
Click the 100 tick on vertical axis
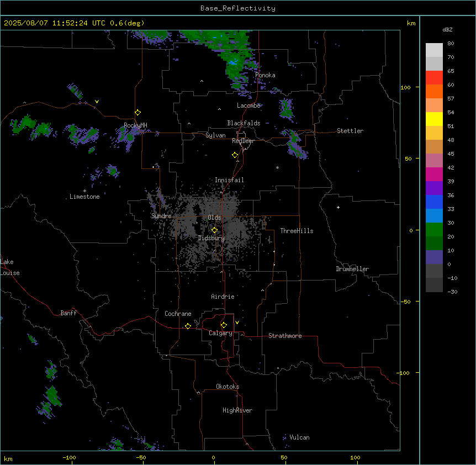tap(405, 87)
